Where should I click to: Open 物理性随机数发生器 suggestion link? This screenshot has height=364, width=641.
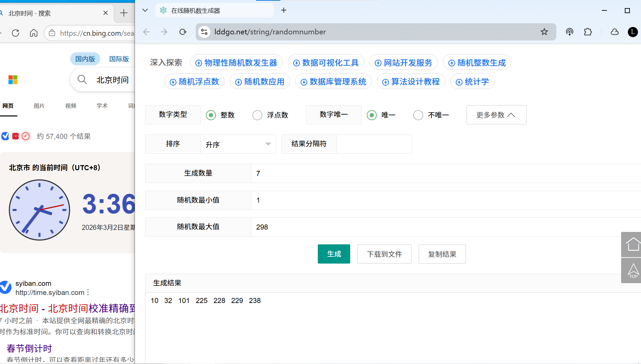coord(236,63)
